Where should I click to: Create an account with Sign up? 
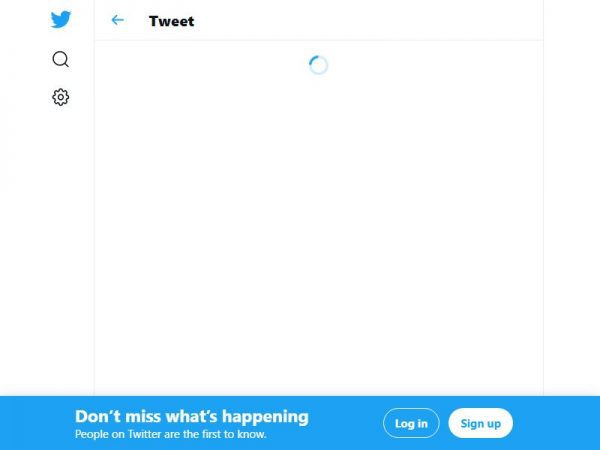point(481,423)
